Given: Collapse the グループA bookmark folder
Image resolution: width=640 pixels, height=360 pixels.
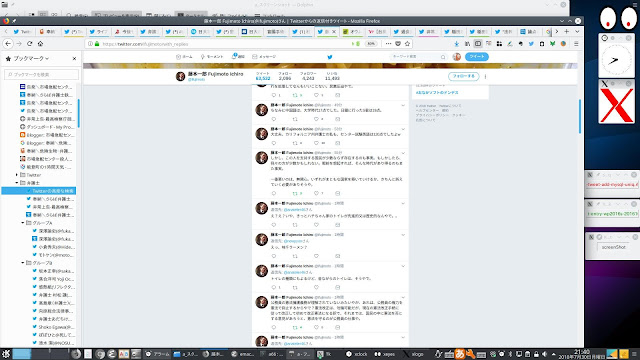Looking at the screenshot, I should 23,223.
